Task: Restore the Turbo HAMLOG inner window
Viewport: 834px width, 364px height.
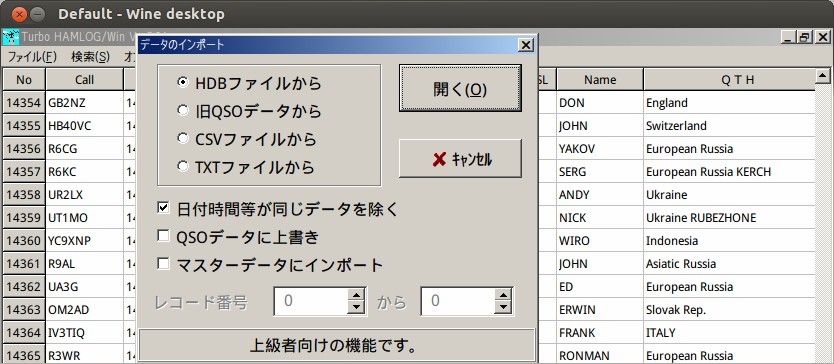Action: 804,37
